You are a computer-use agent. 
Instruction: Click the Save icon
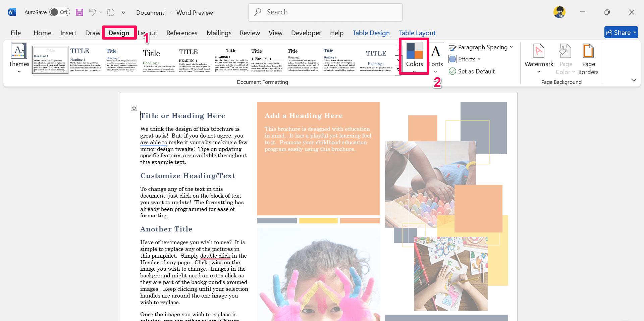pos(79,12)
